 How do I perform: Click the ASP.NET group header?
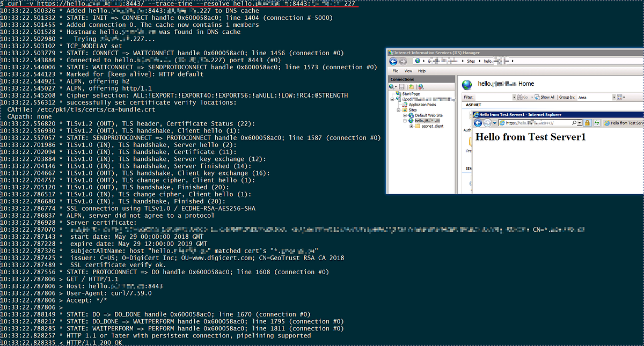point(473,105)
